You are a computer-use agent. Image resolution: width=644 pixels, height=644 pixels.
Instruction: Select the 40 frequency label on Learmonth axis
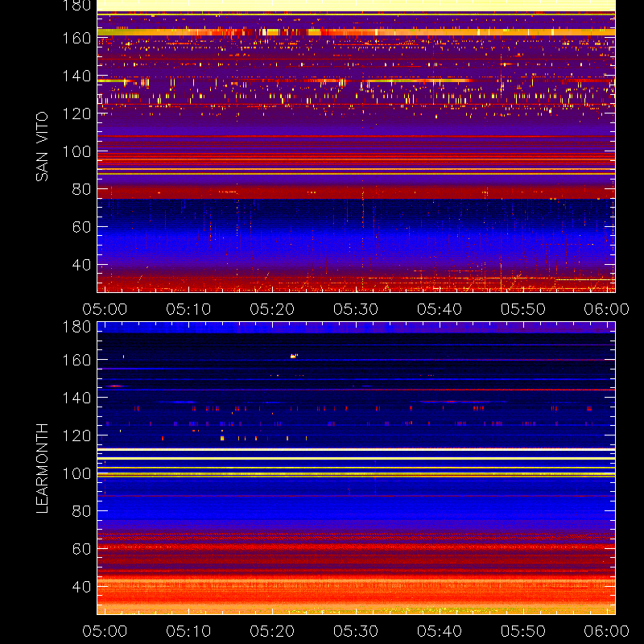(x=81, y=587)
